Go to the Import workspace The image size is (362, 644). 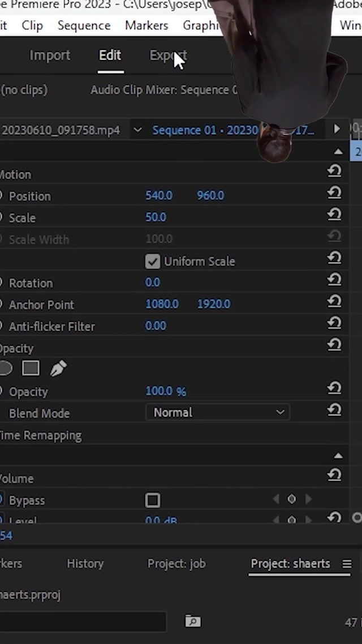tap(50, 55)
